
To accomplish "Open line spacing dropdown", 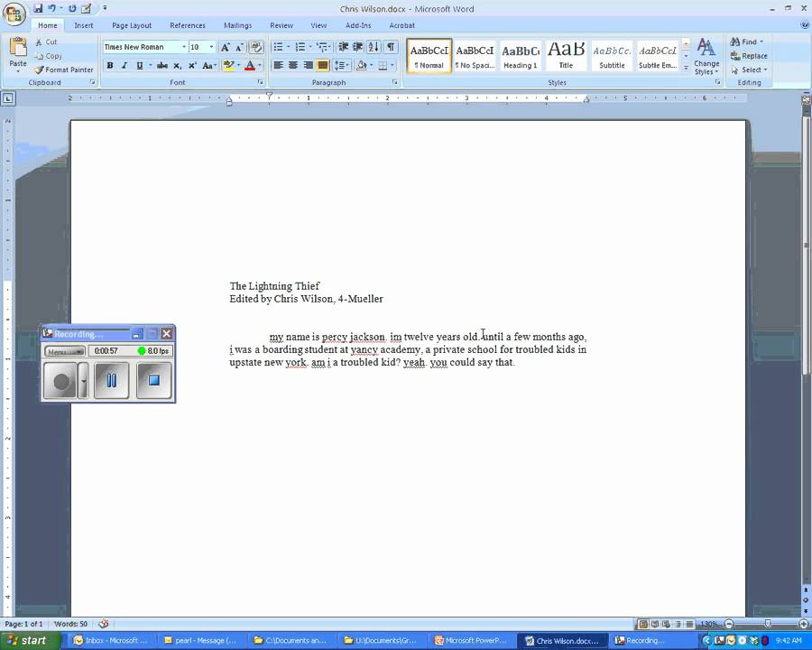I will [341, 65].
